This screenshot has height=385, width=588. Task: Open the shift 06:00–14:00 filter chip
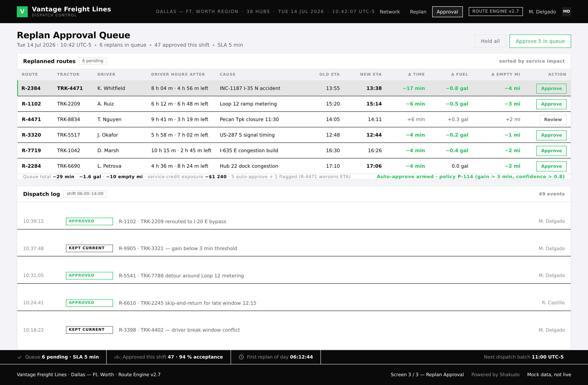pos(85,194)
